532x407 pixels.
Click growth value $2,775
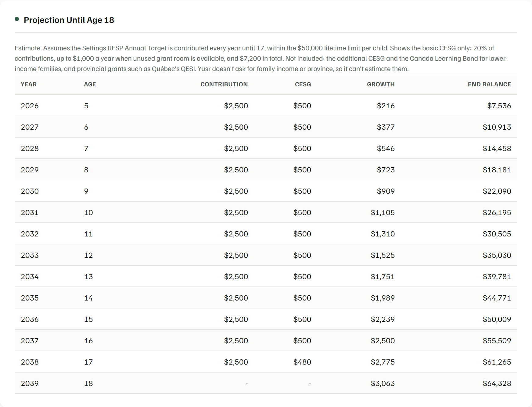[383, 362]
